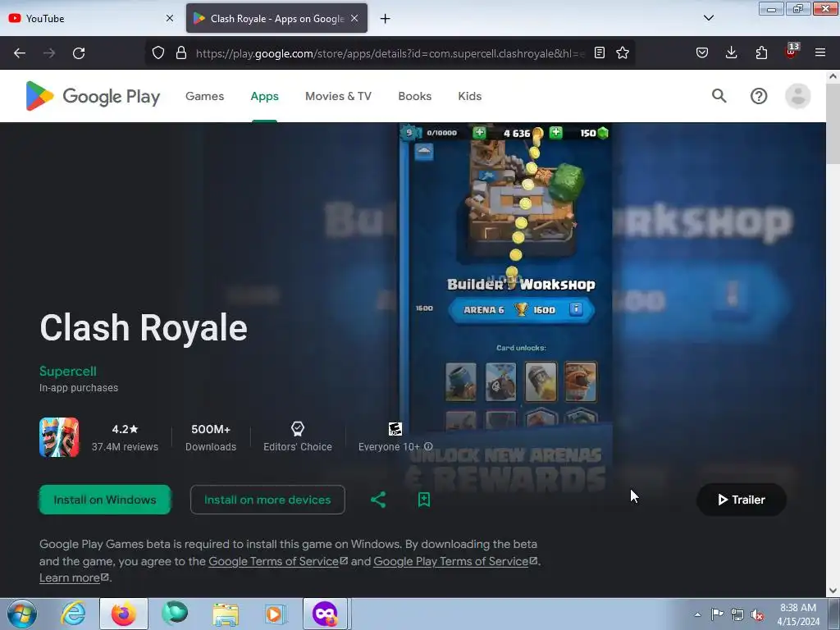Open the Google Play help icon
This screenshot has height=630, width=840.
759,97
